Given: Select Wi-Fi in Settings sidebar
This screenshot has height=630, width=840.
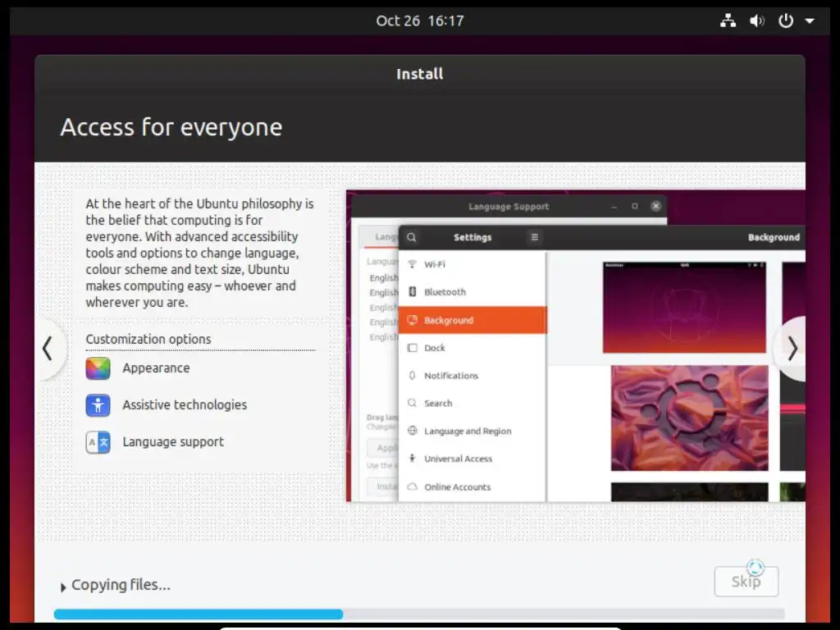Looking at the screenshot, I should coord(472,264).
